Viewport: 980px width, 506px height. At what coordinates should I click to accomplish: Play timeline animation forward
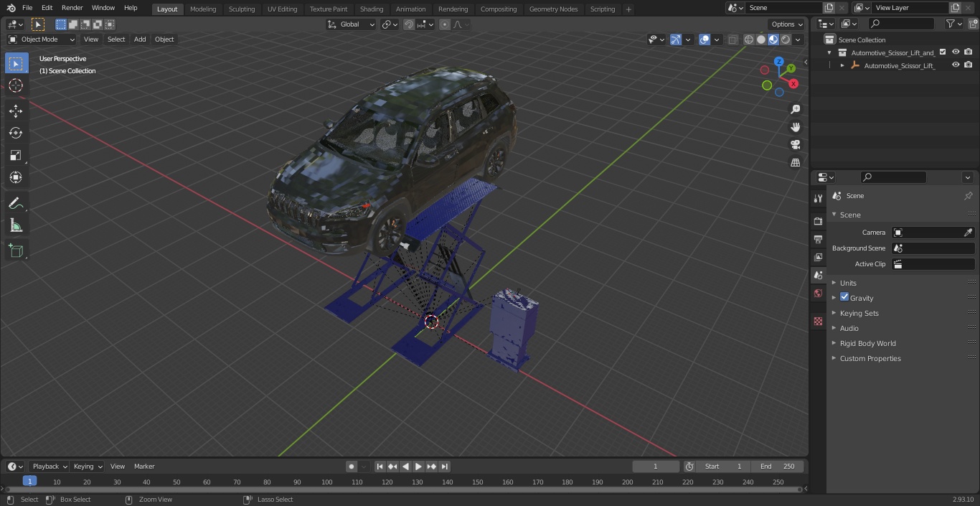418,467
